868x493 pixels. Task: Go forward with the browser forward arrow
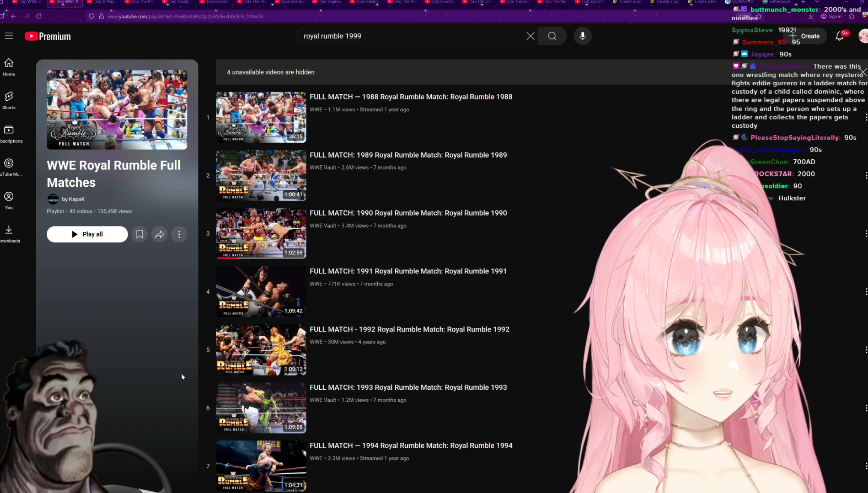26,16
